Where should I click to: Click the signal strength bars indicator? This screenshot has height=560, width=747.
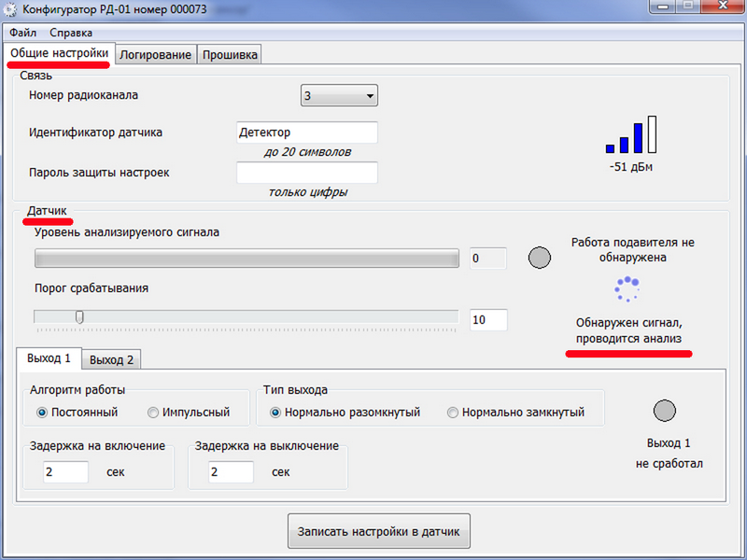tap(631, 134)
